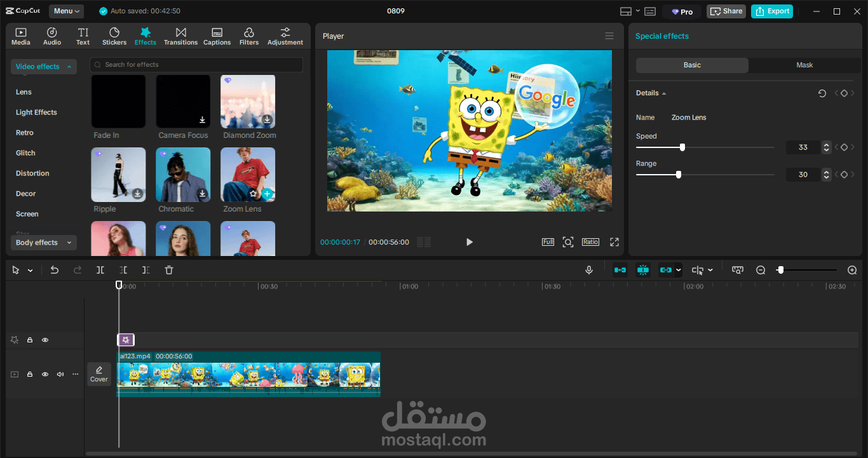Enter player fullscreen mode
The width and height of the screenshot is (868, 458).
pyautogui.click(x=614, y=242)
